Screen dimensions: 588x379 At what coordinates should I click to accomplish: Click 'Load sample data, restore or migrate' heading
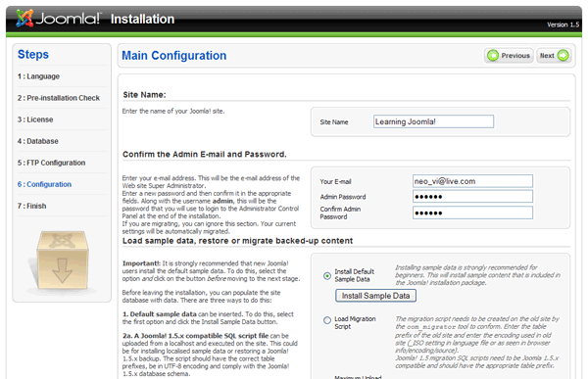pos(237,241)
